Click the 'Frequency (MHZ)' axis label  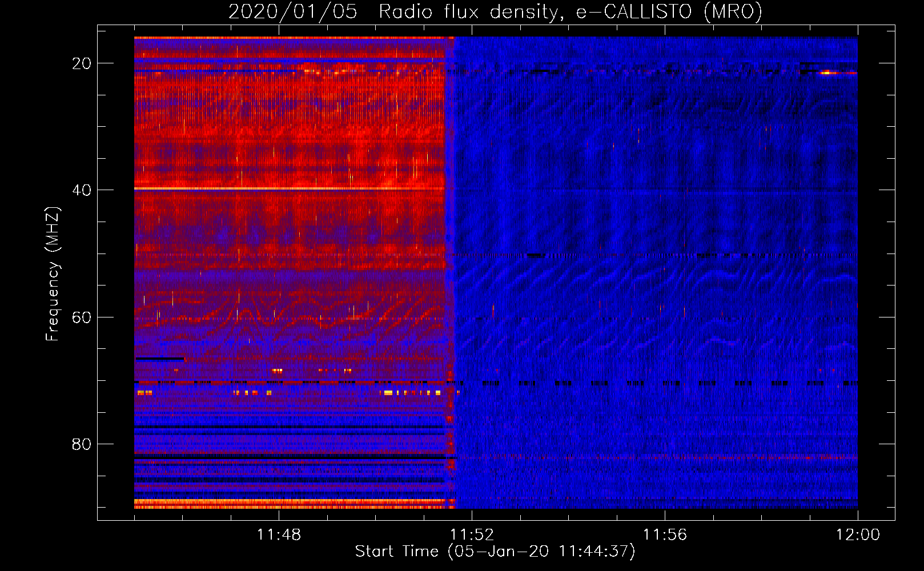tap(53, 274)
